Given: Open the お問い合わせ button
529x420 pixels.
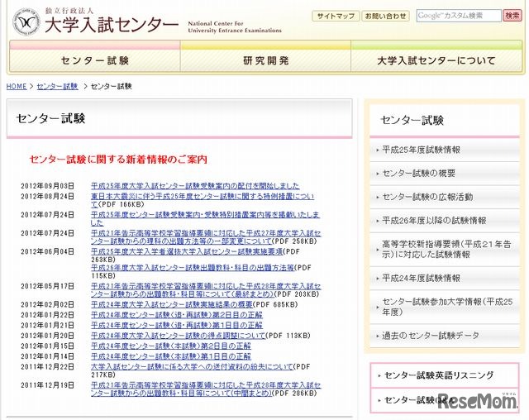Looking at the screenshot, I should click(386, 16).
